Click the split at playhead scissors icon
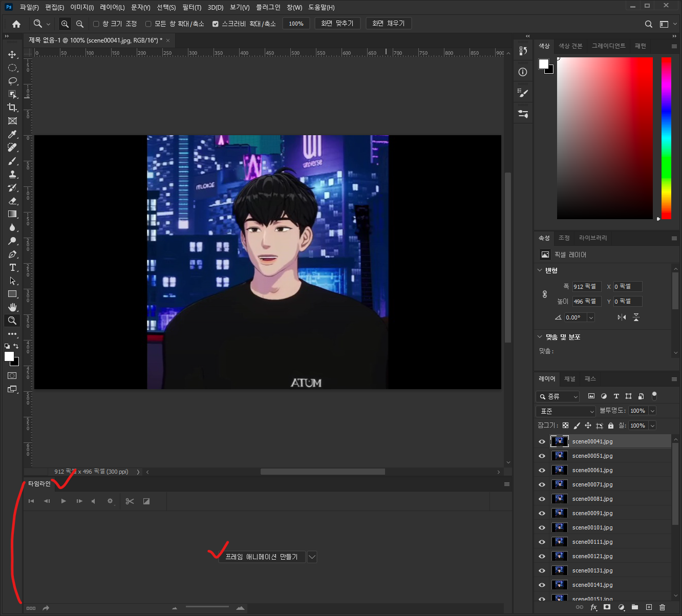 [x=130, y=501]
